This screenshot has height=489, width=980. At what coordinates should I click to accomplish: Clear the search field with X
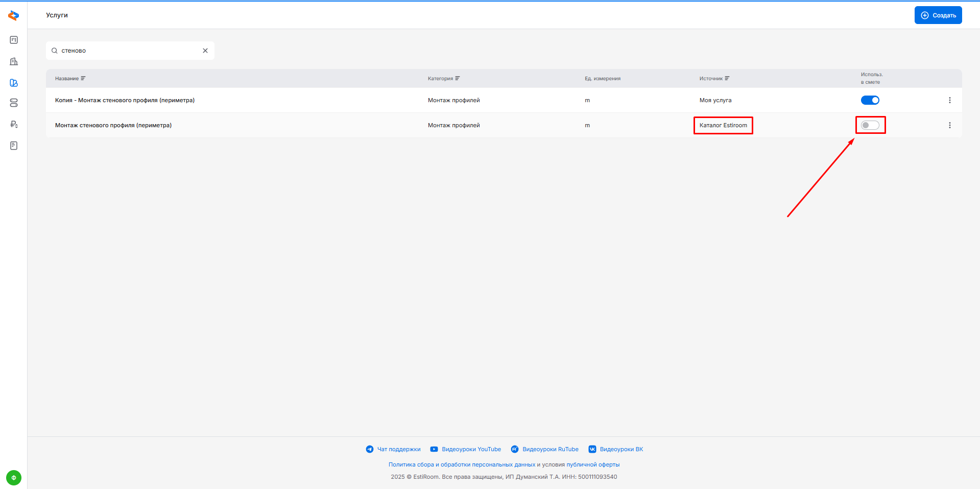(205, 51)
